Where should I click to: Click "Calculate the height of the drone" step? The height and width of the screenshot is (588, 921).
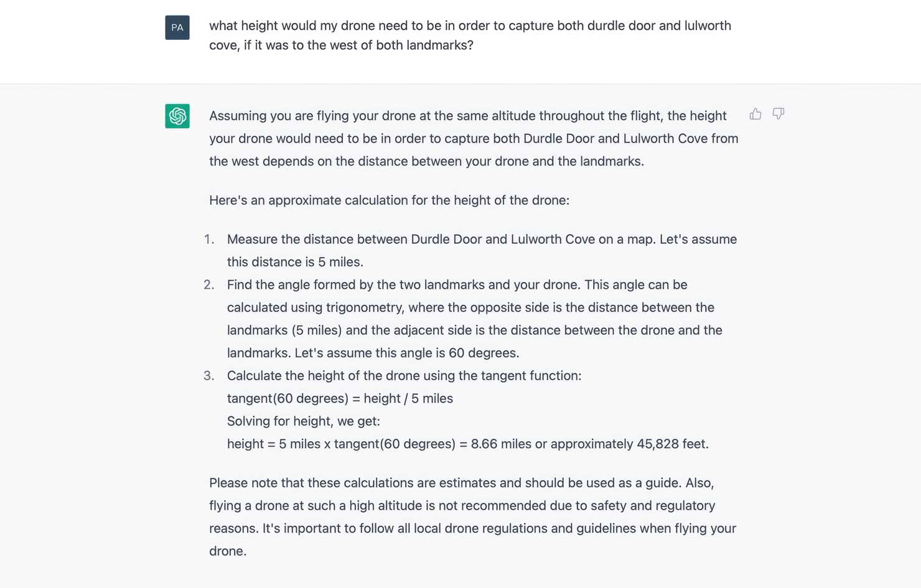click(x=404, y=376)
